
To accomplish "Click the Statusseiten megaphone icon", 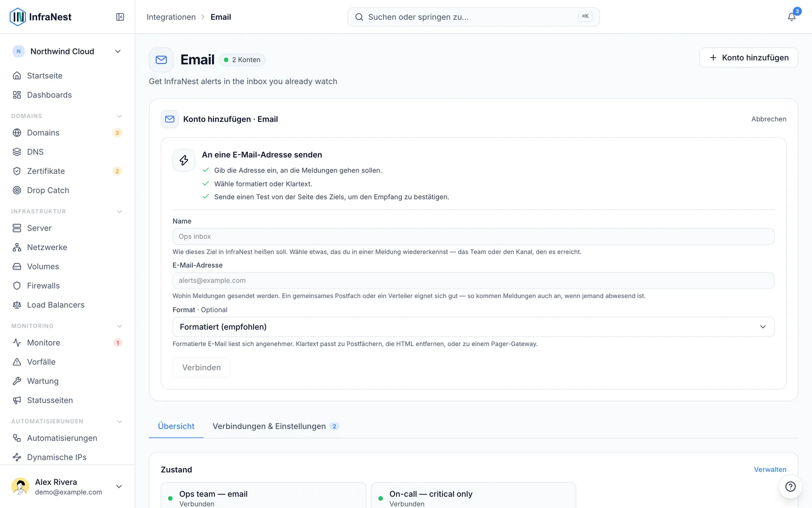I will pyautogui.click(x=17, y=400).
